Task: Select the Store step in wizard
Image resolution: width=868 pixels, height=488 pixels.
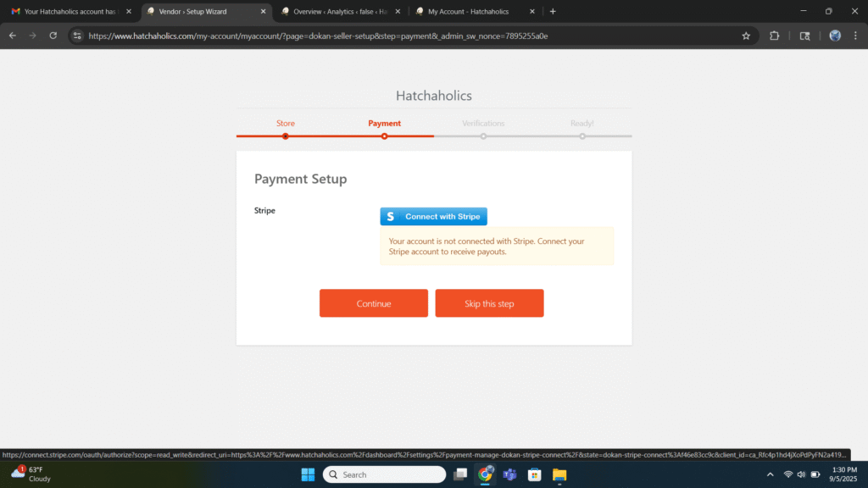Action: 286,124
